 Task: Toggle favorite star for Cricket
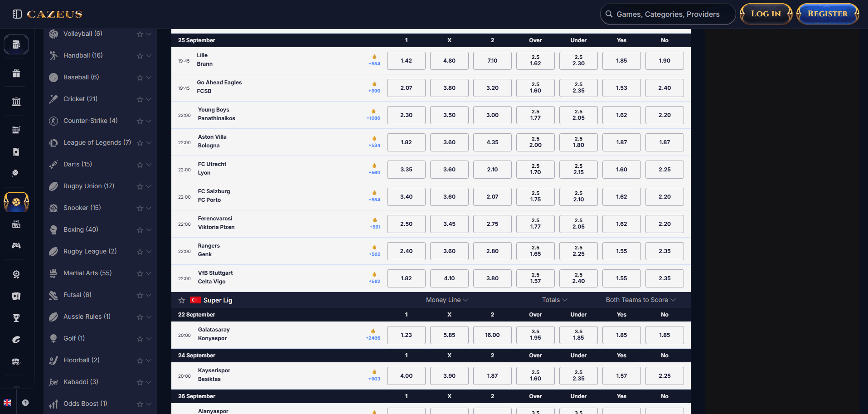pyautogui.click(x=140, y=99)
